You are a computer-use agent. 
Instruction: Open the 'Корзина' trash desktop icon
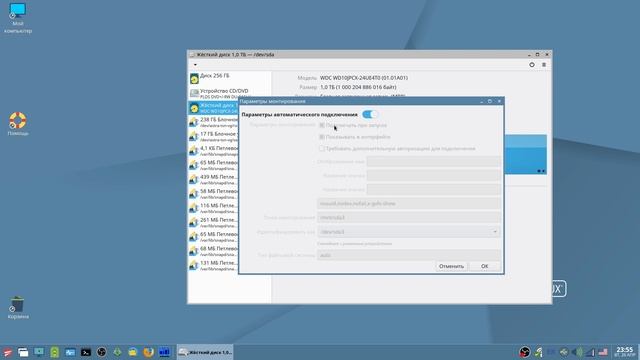(18, 308)
